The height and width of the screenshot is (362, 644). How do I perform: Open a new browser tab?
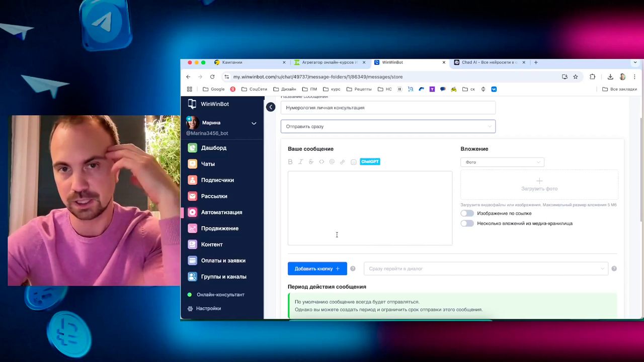536,62
